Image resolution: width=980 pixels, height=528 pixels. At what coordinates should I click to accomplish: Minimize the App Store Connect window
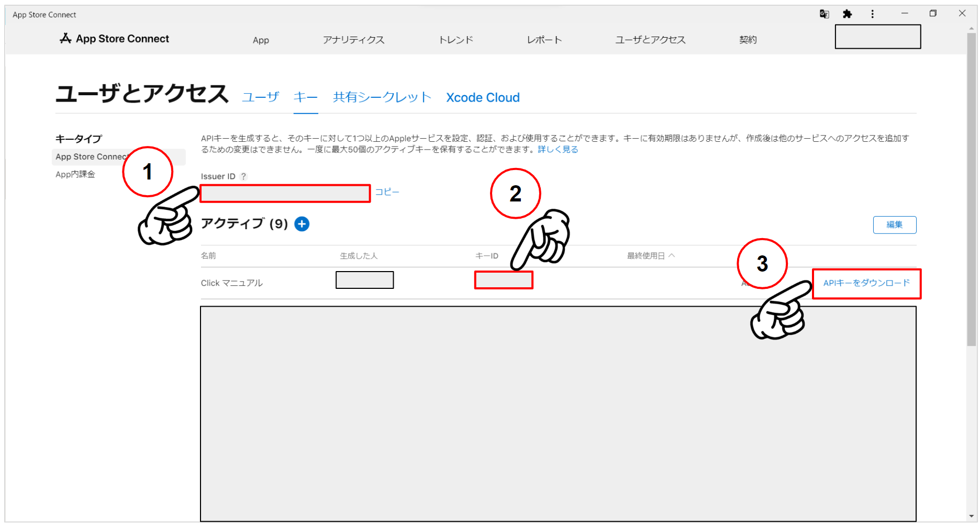click(905, 14)
